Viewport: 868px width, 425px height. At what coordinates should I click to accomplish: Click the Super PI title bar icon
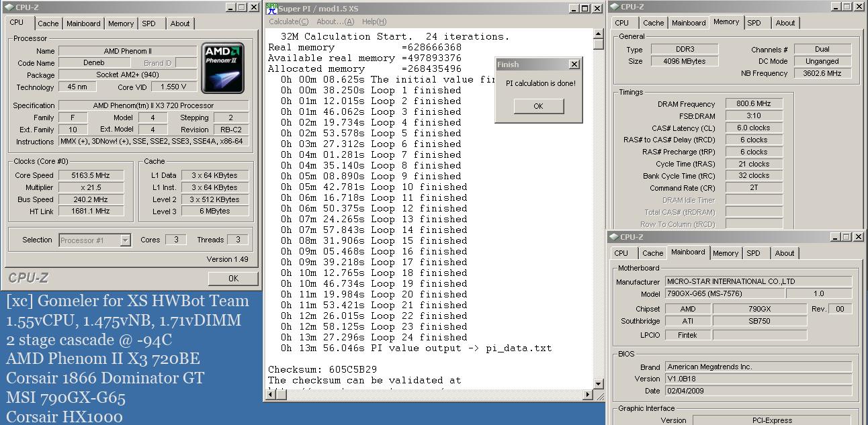tap(271, 9)
